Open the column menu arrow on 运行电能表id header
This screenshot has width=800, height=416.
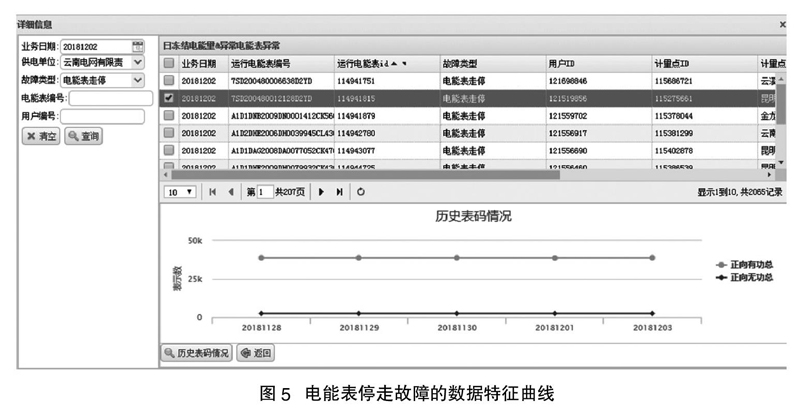[x=405, y=64]
